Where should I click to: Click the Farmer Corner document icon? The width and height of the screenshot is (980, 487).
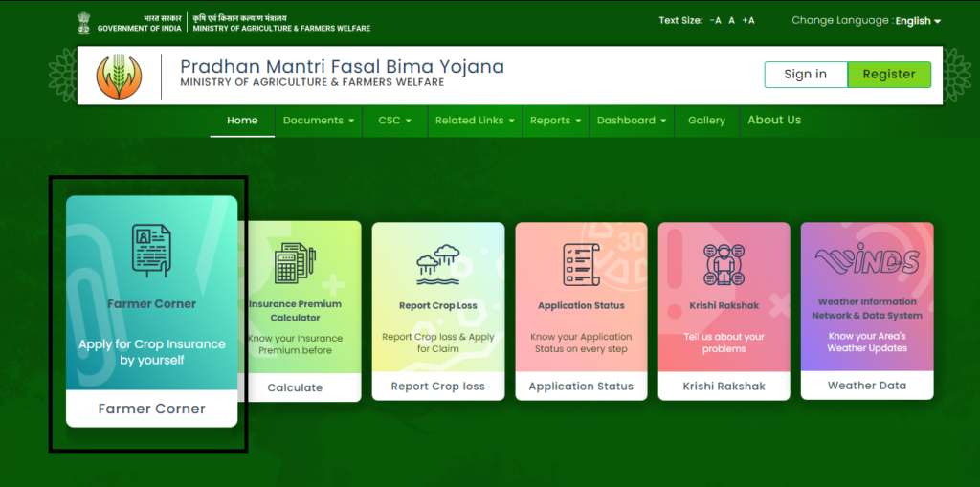tap(151, 251)
